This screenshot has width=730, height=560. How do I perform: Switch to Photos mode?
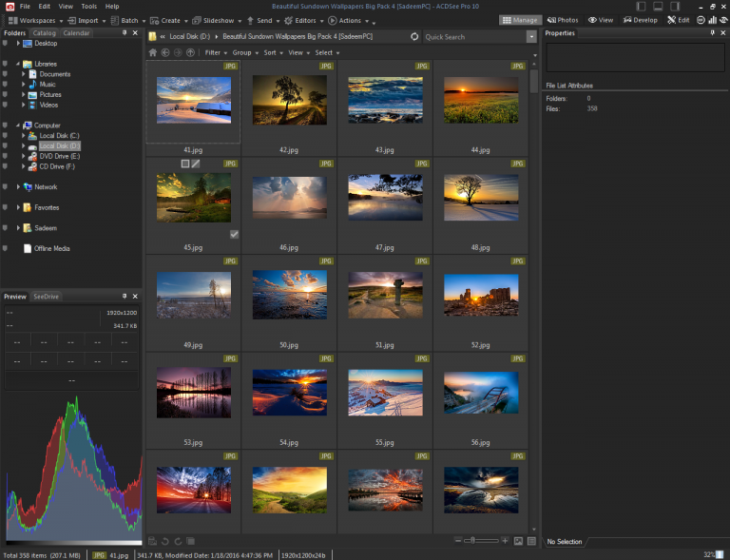[563, 20]
